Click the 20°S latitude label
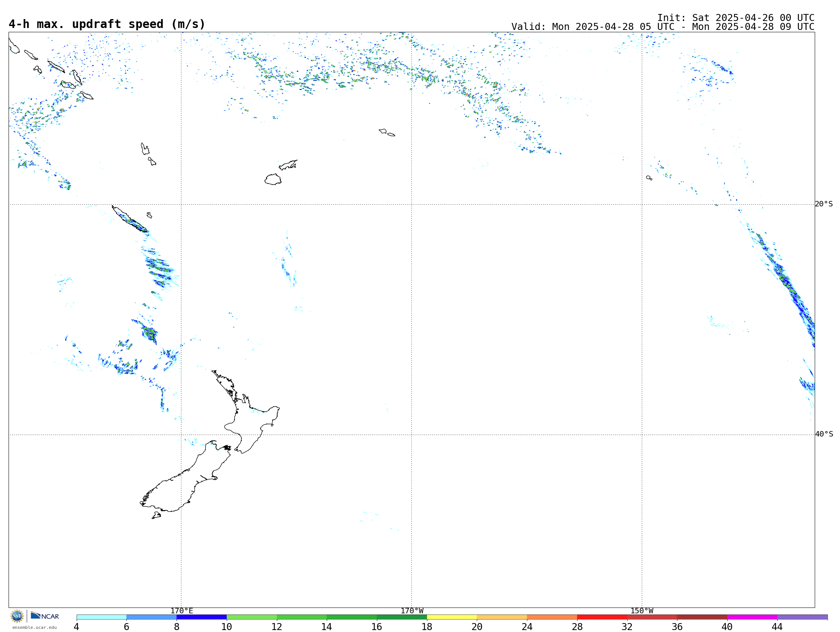Screen dimensions: 840x632 coord(824,204)
